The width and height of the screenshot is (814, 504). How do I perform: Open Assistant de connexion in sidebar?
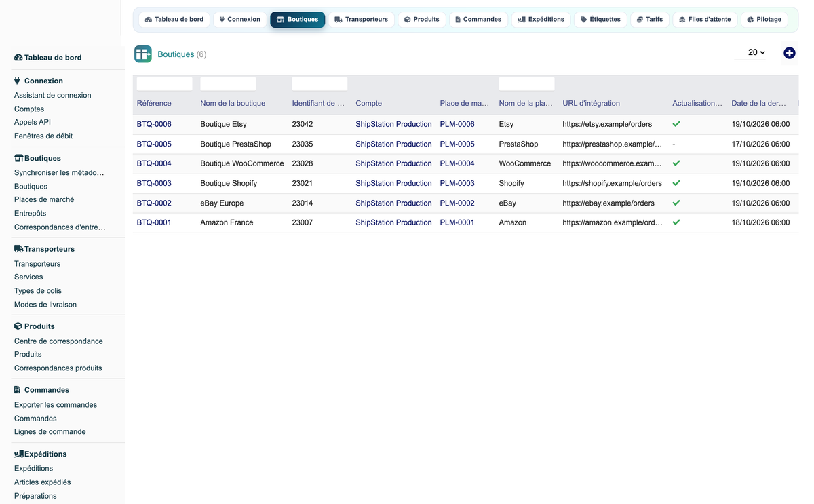(x=53, y=96)
